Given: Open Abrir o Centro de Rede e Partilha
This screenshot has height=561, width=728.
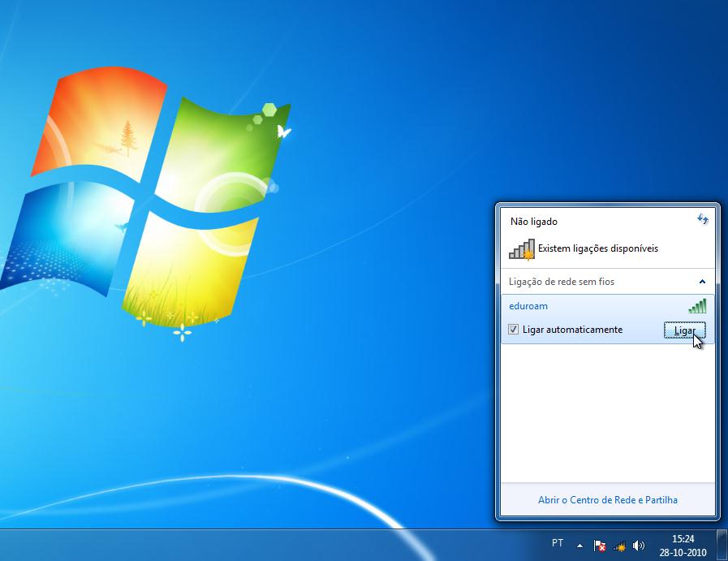Looking at the screenshot, I should coord(607,499).
